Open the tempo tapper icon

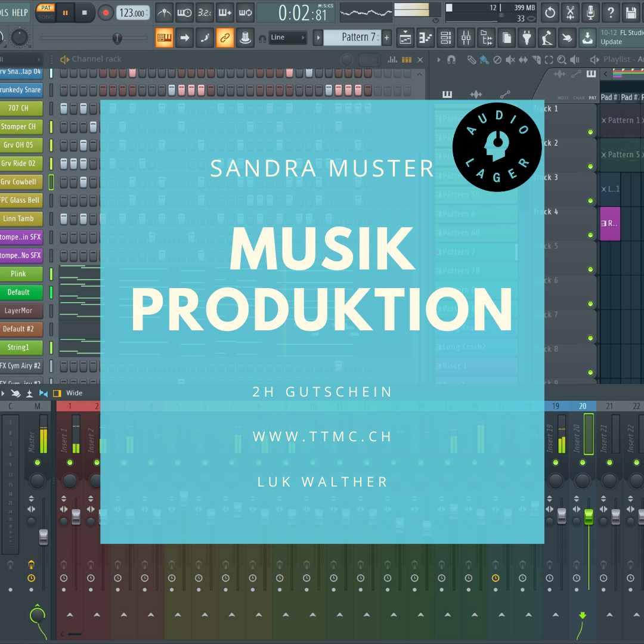coord(547,38)
